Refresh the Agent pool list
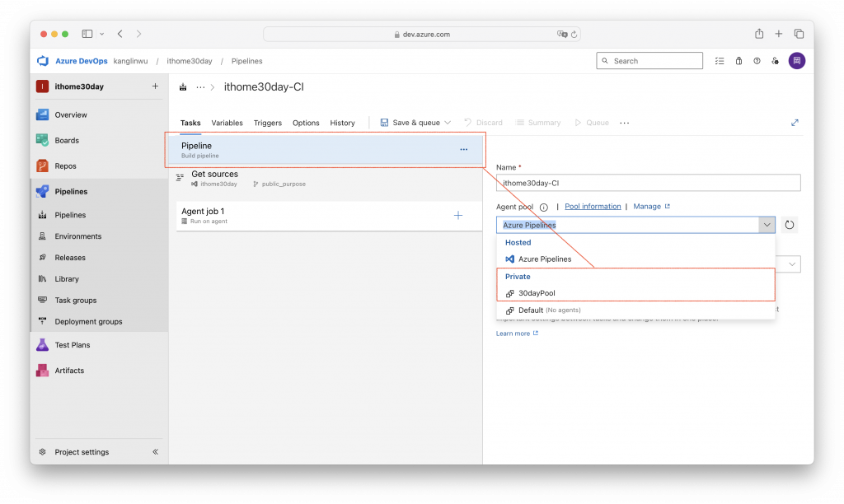 [789, 225]
